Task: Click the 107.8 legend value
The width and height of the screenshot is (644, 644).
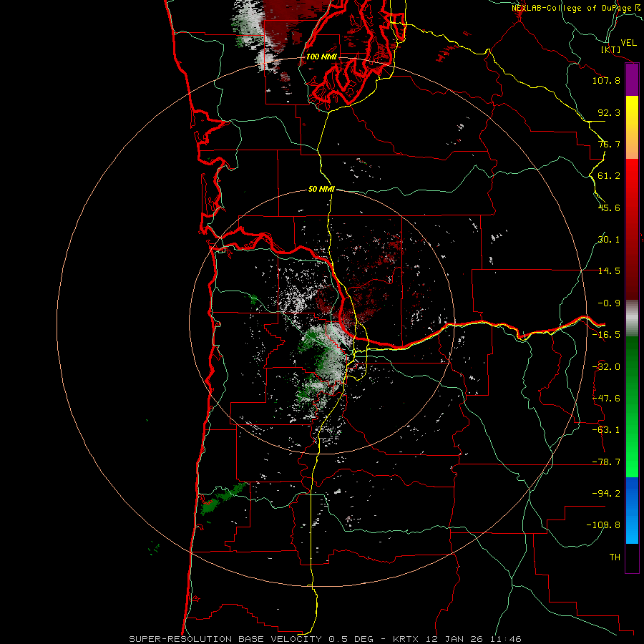Action: coord(606,80)
